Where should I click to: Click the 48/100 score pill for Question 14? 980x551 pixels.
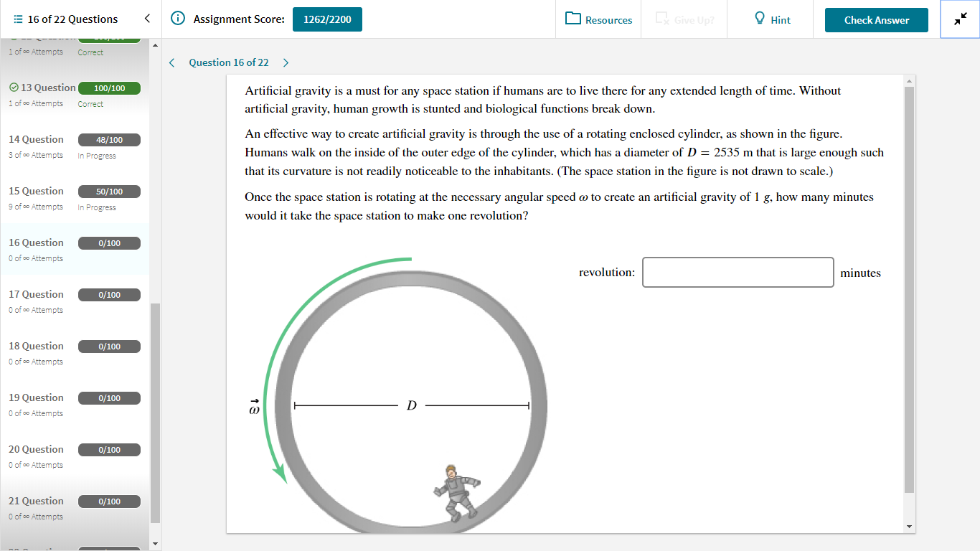click(109, 139)
